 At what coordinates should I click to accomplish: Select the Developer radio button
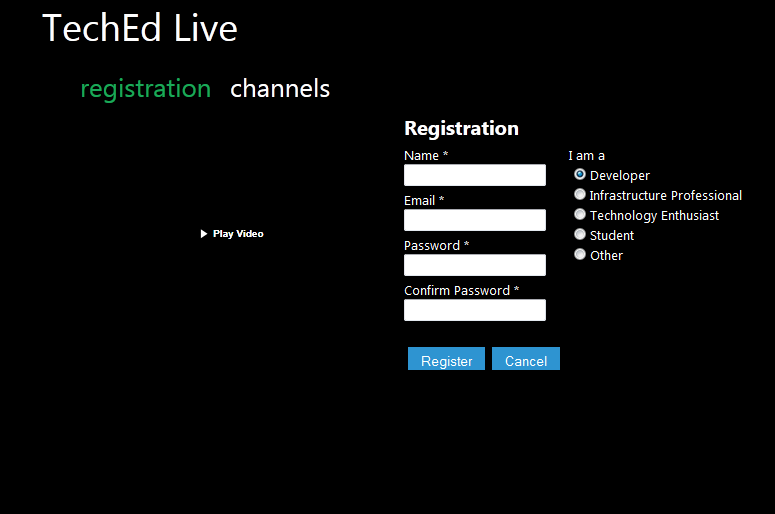pyautogui.click(x=580, y=174)
